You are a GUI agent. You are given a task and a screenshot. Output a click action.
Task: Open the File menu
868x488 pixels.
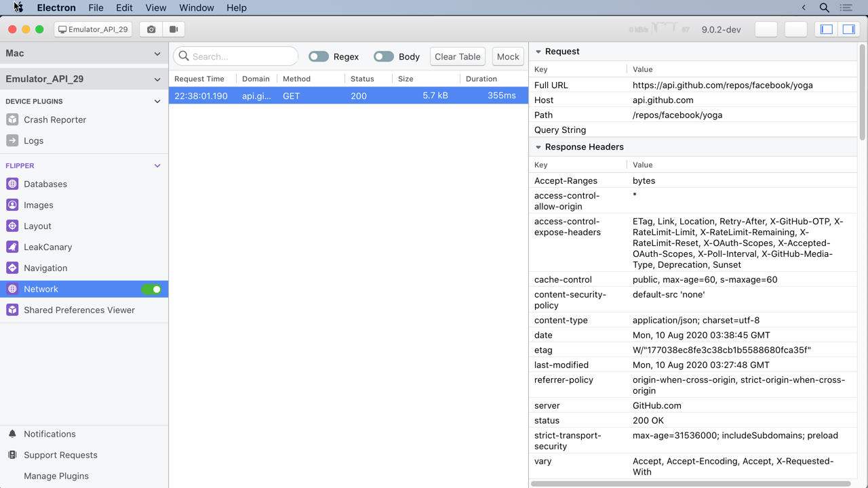(96, 7)
